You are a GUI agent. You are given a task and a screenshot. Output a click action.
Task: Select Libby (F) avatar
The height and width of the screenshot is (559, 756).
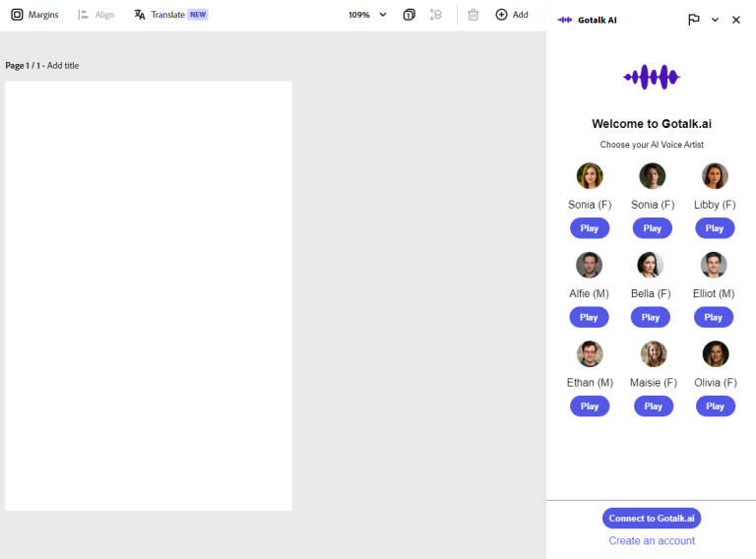(715, 176)
